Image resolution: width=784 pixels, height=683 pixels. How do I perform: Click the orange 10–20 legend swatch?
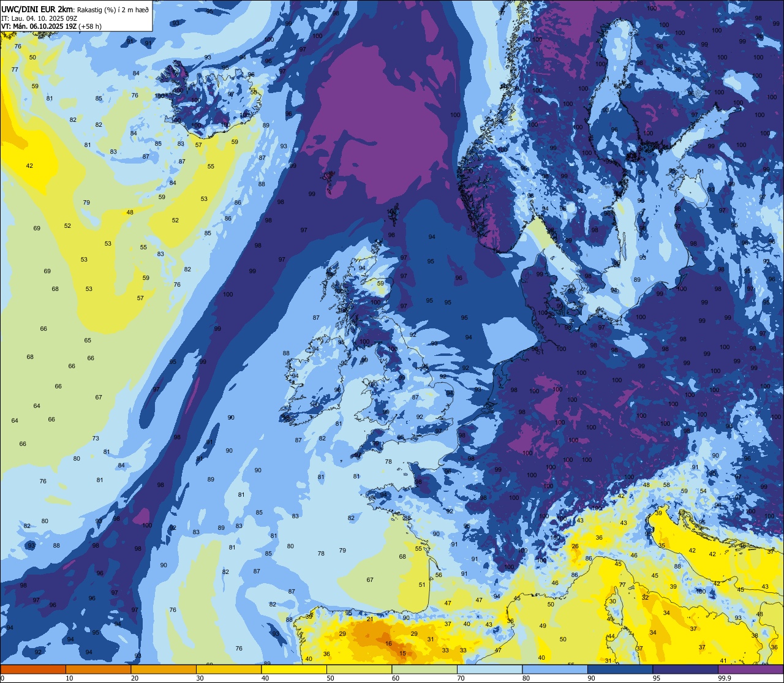click(x=98, y=669)
